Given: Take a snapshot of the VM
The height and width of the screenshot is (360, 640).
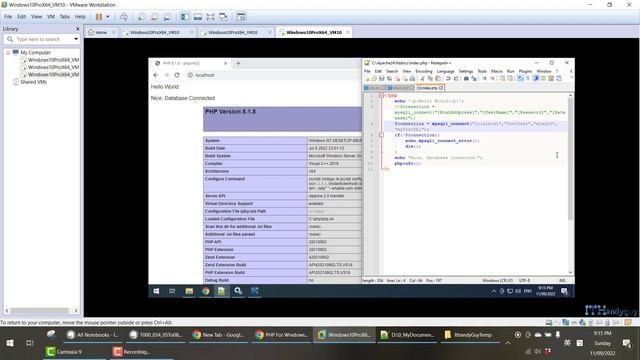Looking at the screenshot, I should point(142,17).
